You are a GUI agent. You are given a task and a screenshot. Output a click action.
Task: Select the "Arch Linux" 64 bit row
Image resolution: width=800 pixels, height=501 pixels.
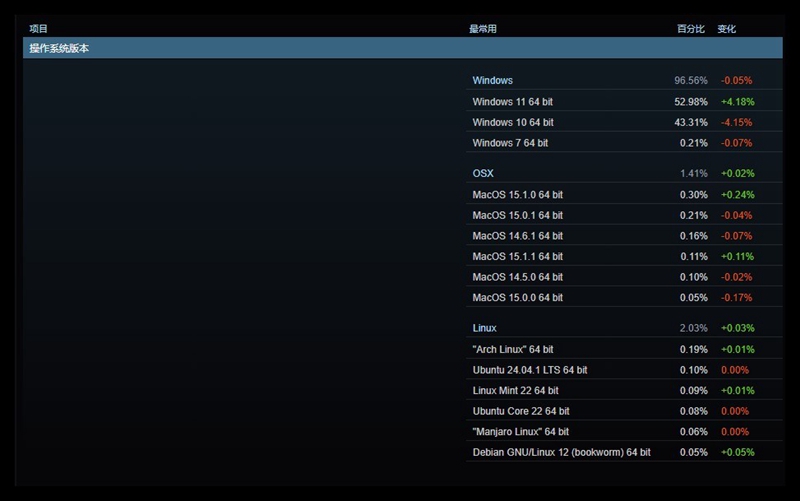[x=624, y=349]
